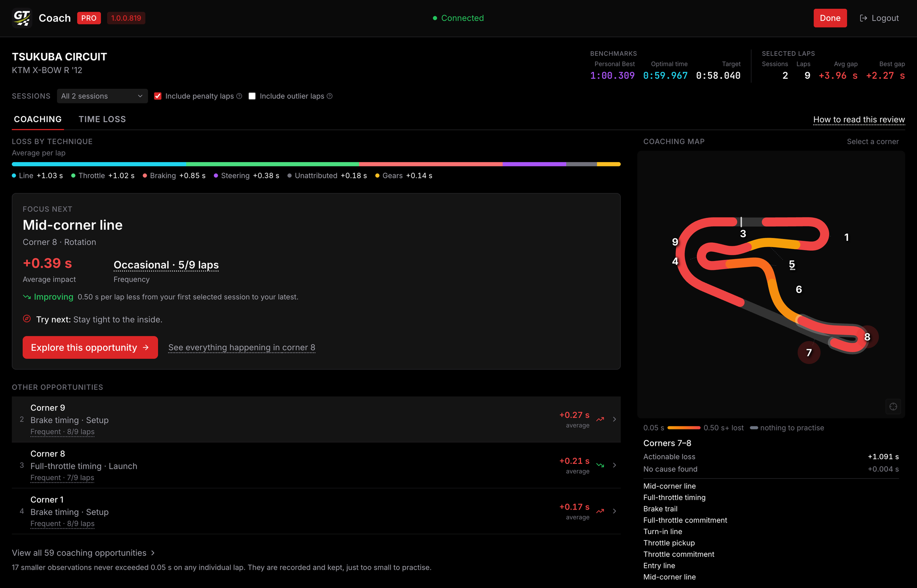
Task: Click the help icon beside outlier laps
Action: tap(329, 96)
